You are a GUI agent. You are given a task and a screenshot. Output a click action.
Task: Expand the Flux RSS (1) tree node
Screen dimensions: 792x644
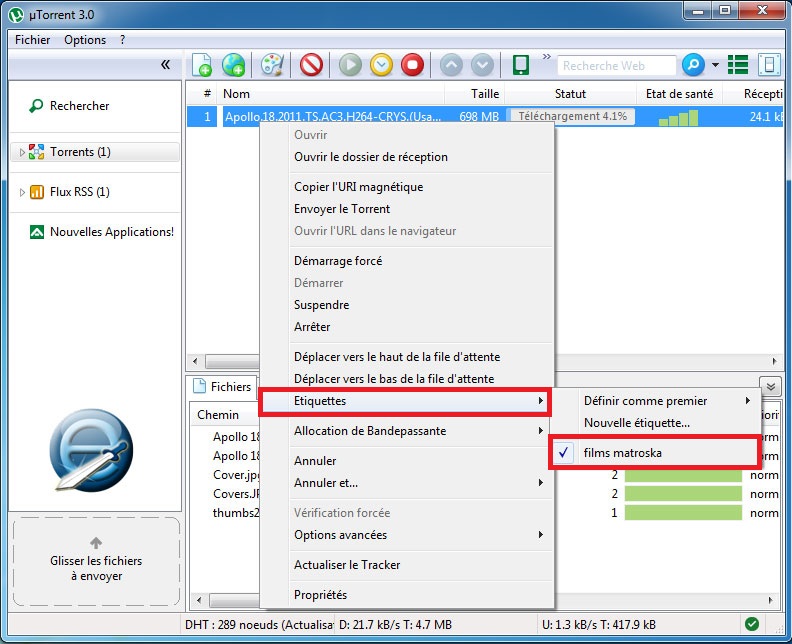22,192
